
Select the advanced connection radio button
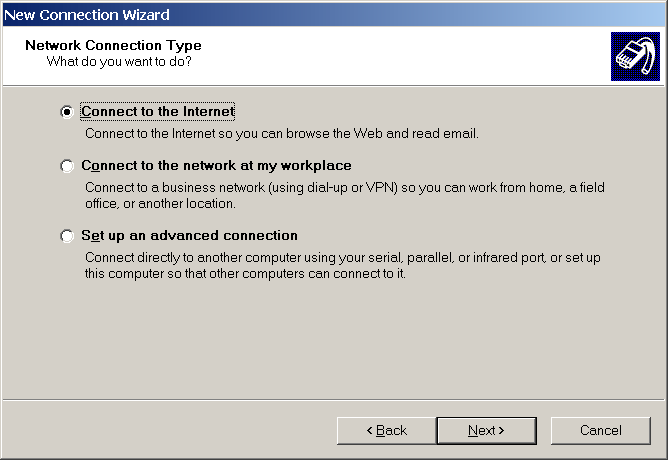tap(67, 236)
